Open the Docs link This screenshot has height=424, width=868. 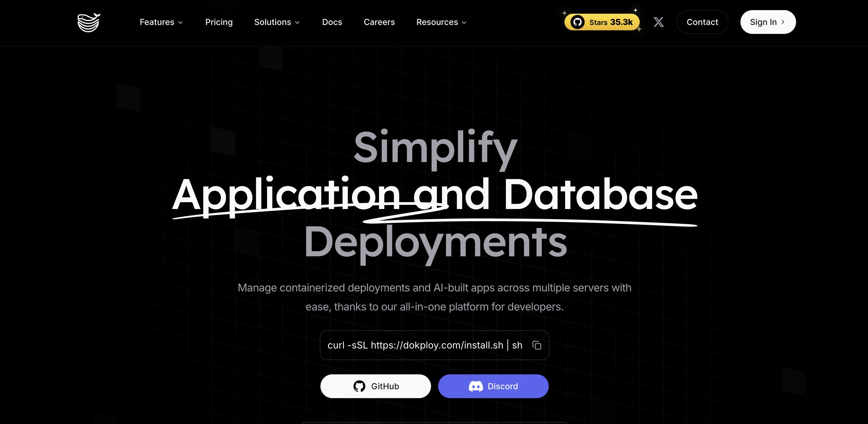click(332, 22)
